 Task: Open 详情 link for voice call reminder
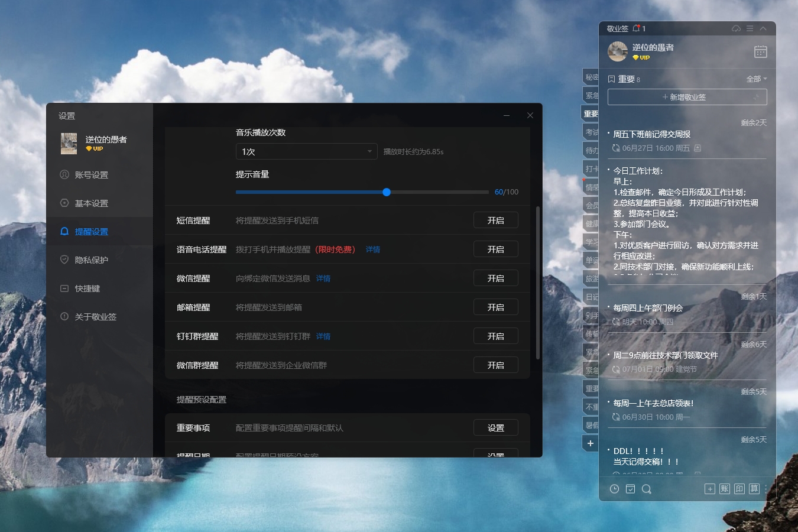click(x=373, y=249)
